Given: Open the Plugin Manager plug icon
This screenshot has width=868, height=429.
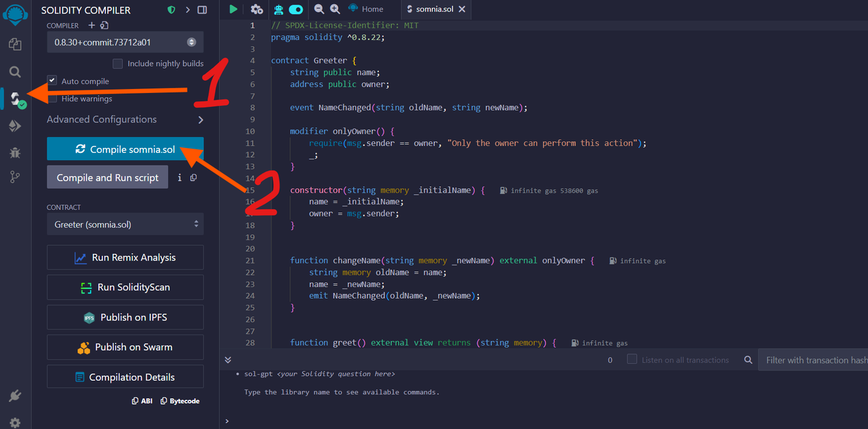Looking at the screenshot, I should [x=15, y=396].
